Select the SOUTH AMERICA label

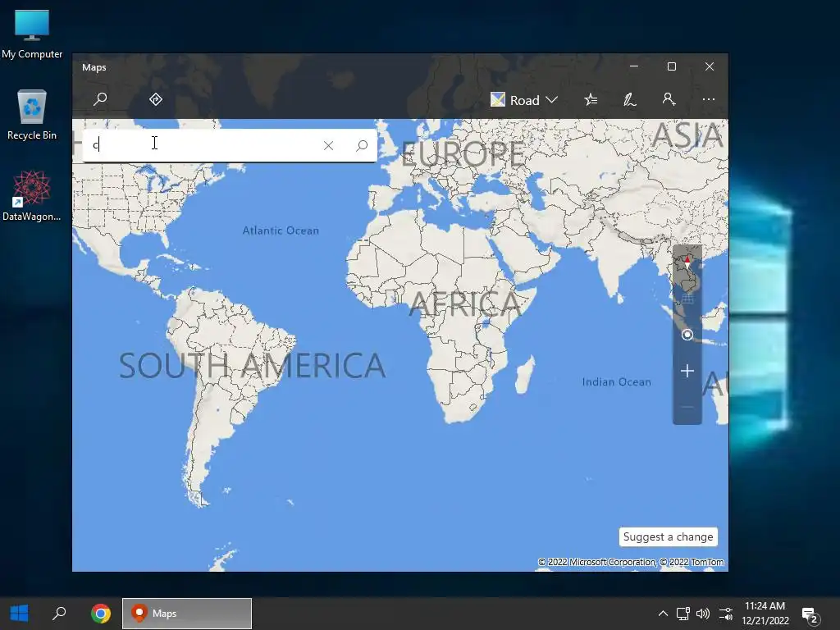click(x=252, y=365)
